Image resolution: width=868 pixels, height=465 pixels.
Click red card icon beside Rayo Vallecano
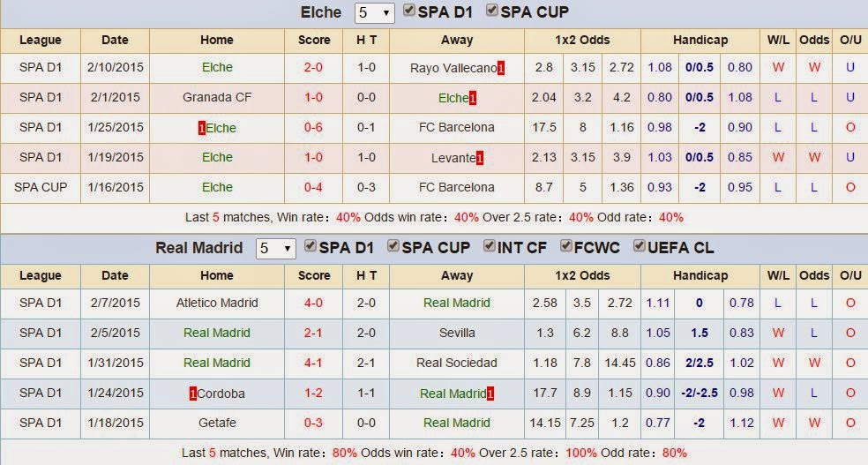coord(501,68)
